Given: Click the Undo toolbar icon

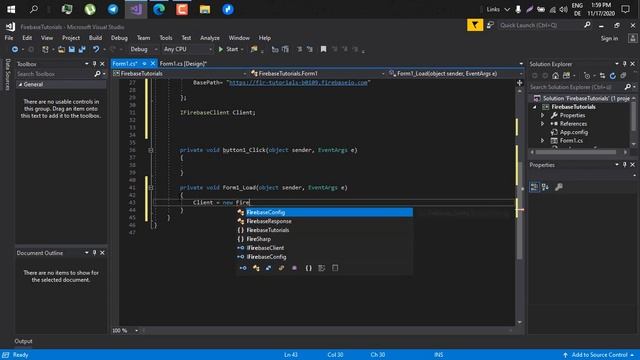Looking at the screenshot, I should pos(96,49).
